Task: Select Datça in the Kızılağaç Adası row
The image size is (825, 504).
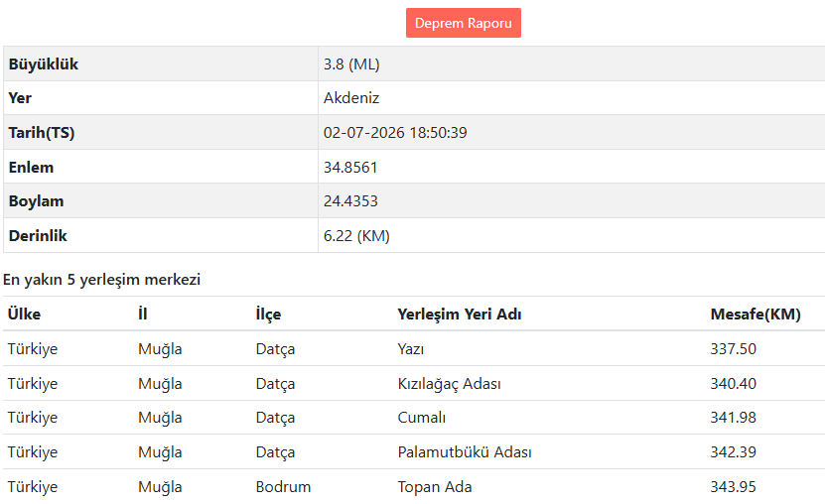Action: point(275,384)
